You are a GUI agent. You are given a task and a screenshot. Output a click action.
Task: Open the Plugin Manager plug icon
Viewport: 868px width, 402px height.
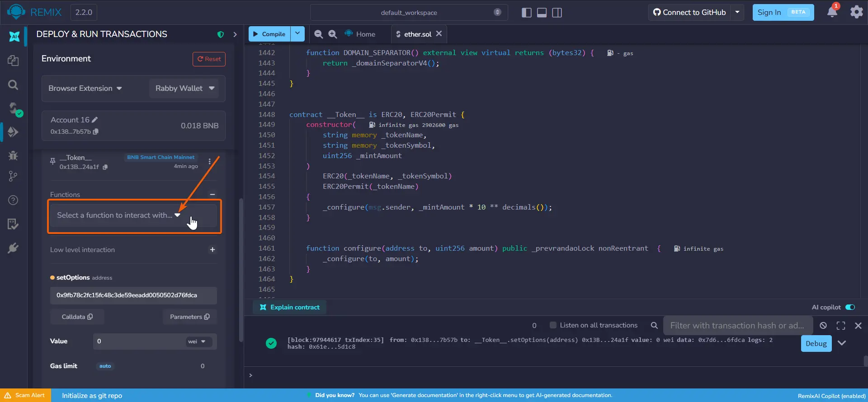13,248
